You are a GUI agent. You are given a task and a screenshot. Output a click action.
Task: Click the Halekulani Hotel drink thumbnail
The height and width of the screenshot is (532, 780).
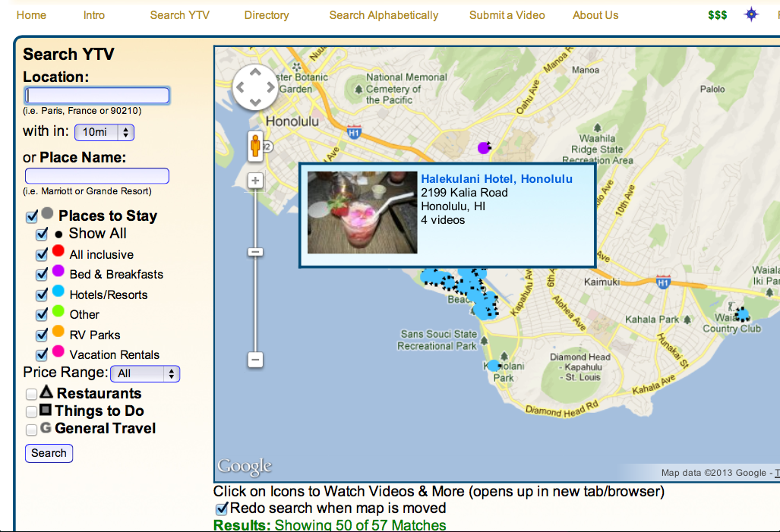tap(362, 212)
